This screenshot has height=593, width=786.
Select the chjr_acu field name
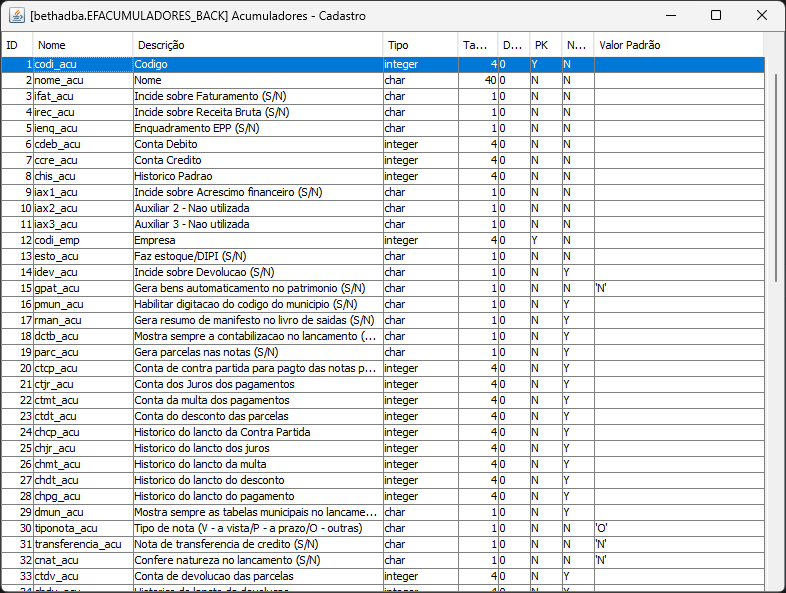point(83,449)
